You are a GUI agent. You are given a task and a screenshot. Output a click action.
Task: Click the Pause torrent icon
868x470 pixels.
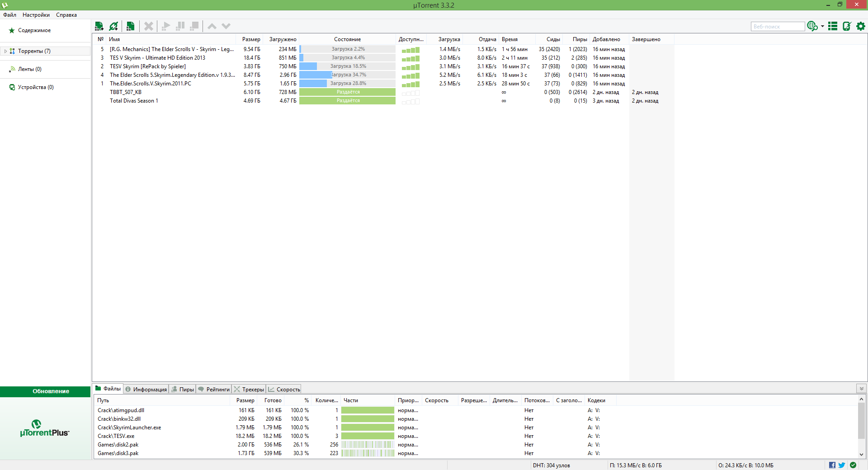point(180,26)
